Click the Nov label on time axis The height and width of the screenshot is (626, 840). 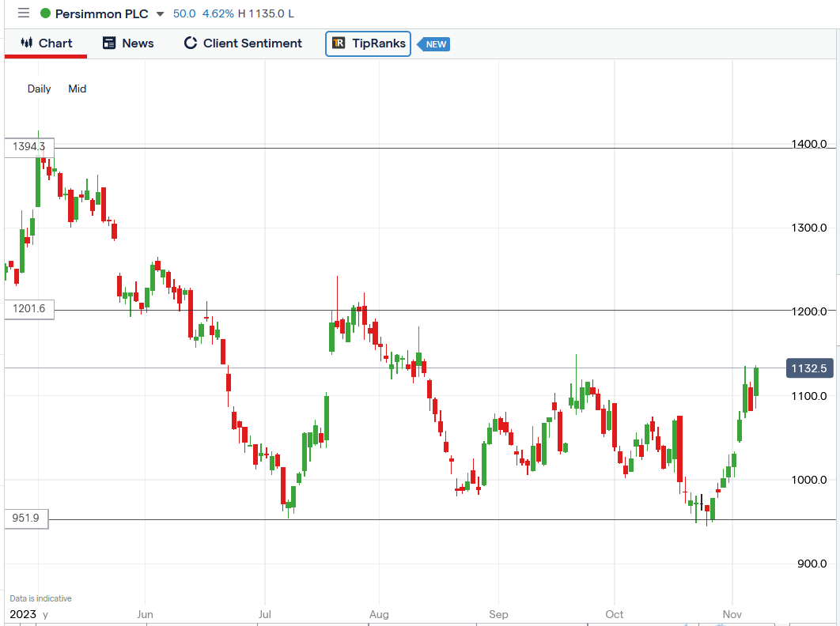(732, 615)
